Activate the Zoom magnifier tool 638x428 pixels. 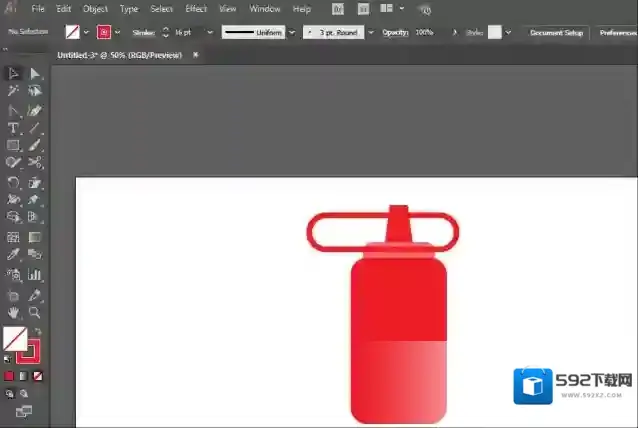click(35, 313)
